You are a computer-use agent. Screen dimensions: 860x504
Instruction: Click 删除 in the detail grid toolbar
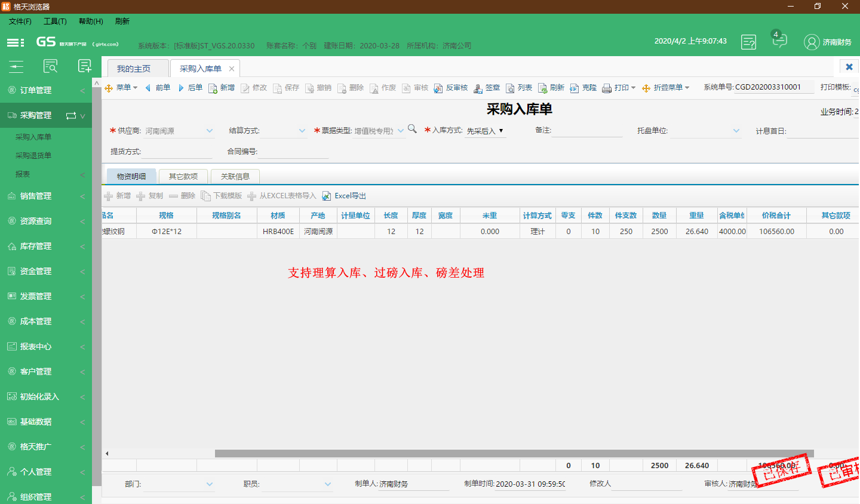[x=182, y=196]
